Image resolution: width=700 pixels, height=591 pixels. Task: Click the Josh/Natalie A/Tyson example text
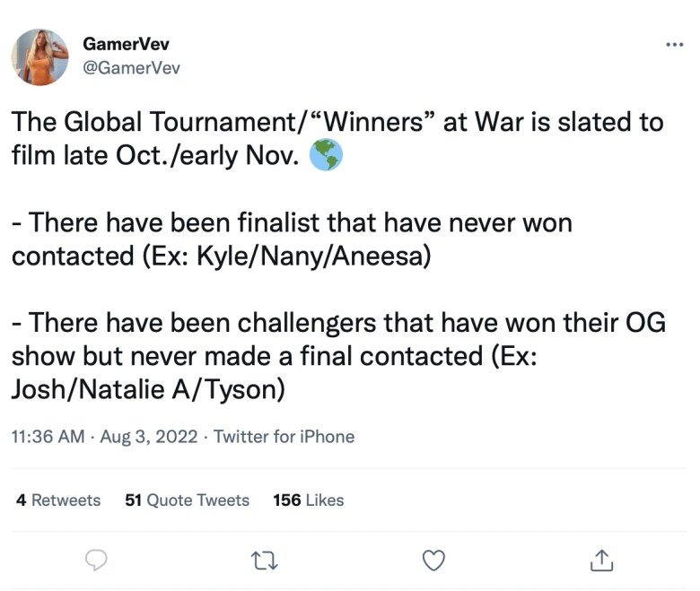point(147,389)
